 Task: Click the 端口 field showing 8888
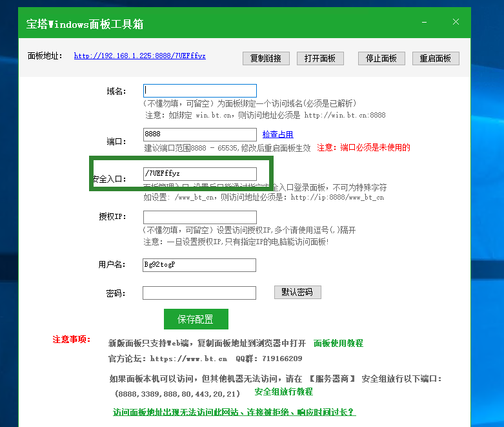point(200,134)
